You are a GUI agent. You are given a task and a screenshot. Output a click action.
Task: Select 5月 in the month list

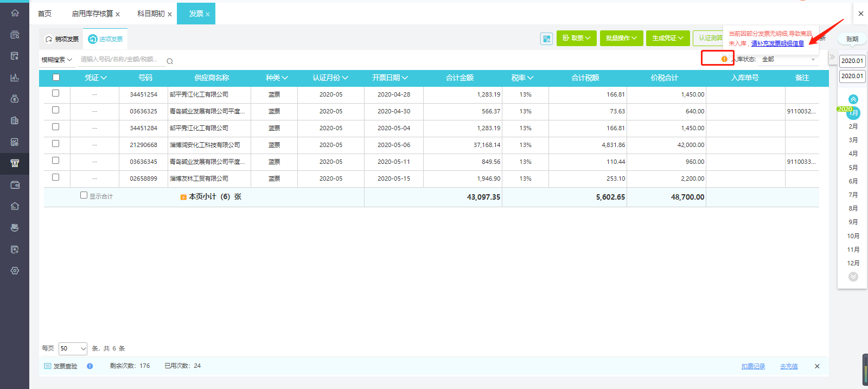tap(853, 168)
